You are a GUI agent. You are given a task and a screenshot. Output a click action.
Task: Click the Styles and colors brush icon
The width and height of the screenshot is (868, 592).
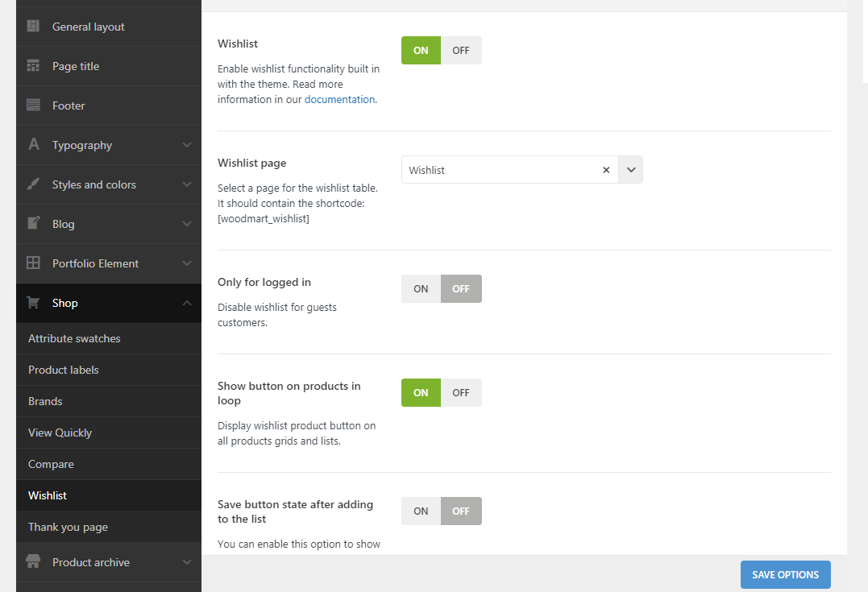[33, 184]
